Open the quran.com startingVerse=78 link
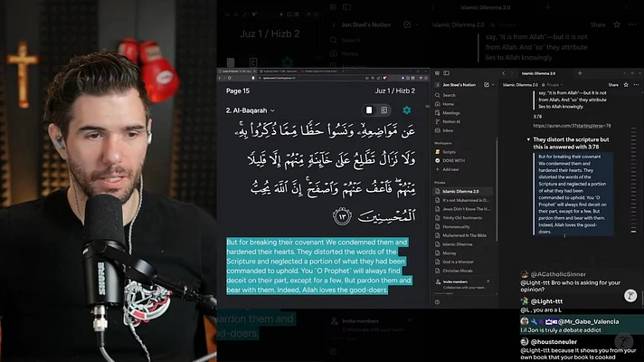The height and width of the screenshot is (362, 644). [x=572, y=126]
